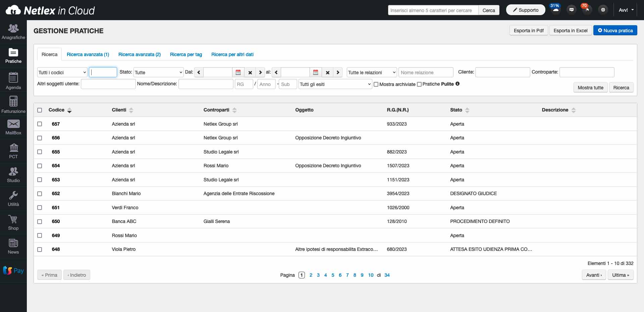Enable the Mostra archiviate checkbox
The height and width of the screenshot is (312, 644).
pyautogui.click(x=376, y=84)
